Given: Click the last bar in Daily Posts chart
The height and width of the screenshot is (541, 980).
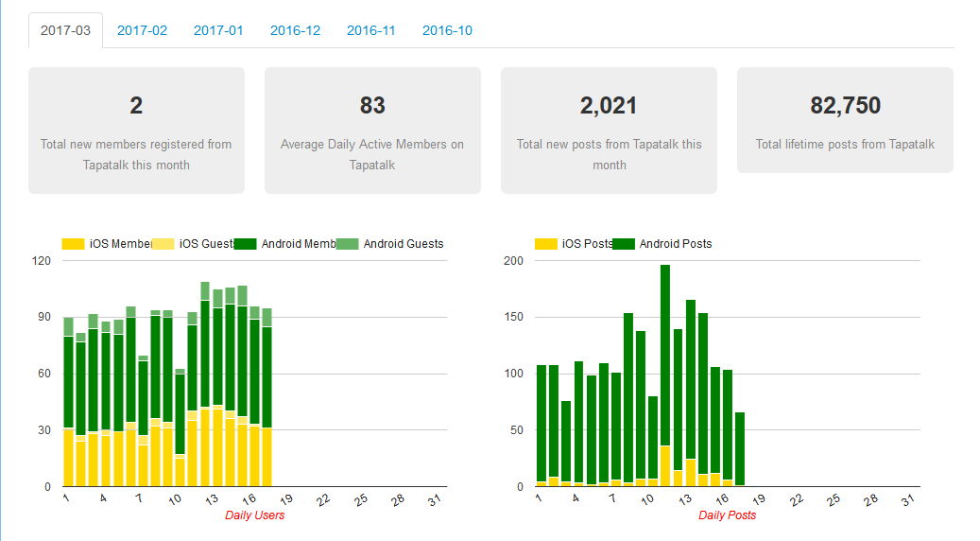Looking at the screenshot, I should 740,449.
